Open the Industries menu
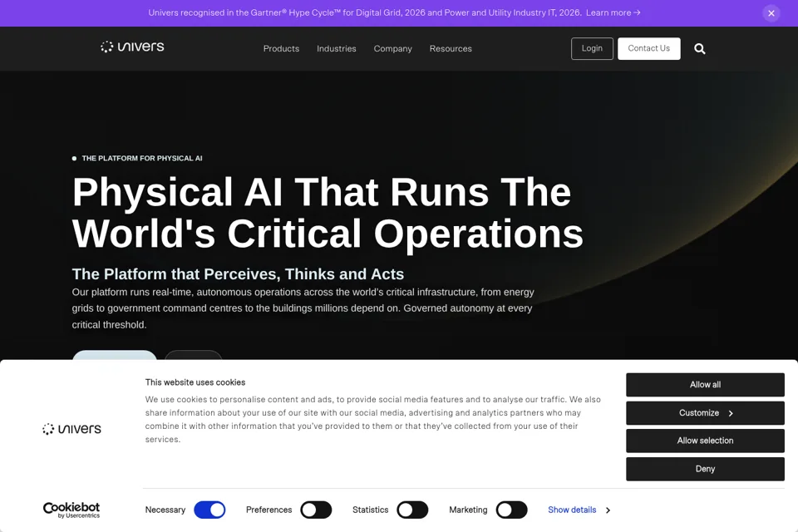 click(x=337, y=48)
